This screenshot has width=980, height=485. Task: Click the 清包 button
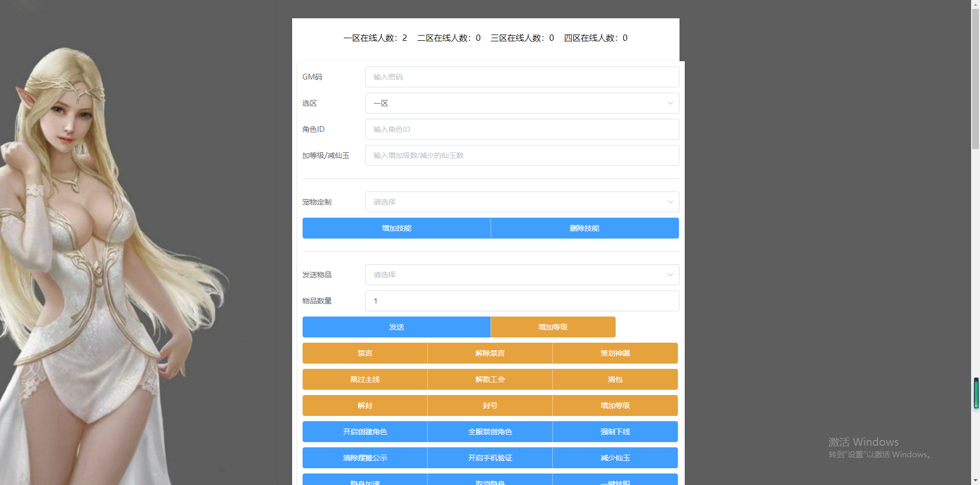coord(615,379)
